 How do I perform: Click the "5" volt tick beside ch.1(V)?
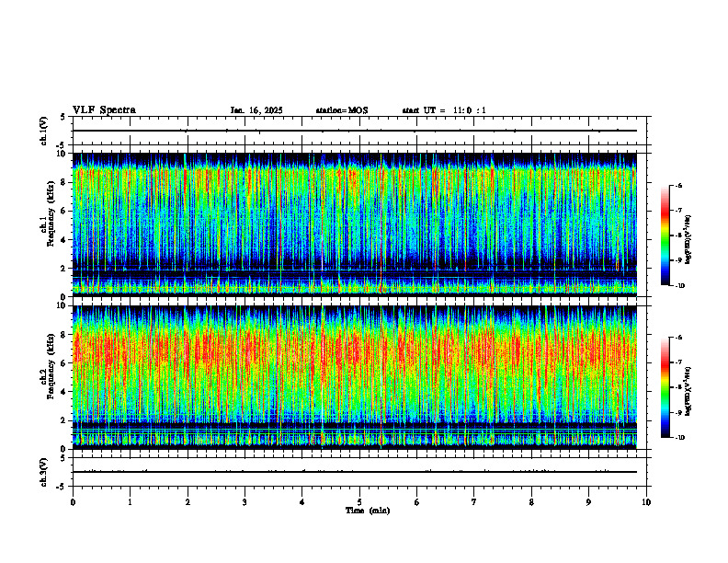coord(63,117)
